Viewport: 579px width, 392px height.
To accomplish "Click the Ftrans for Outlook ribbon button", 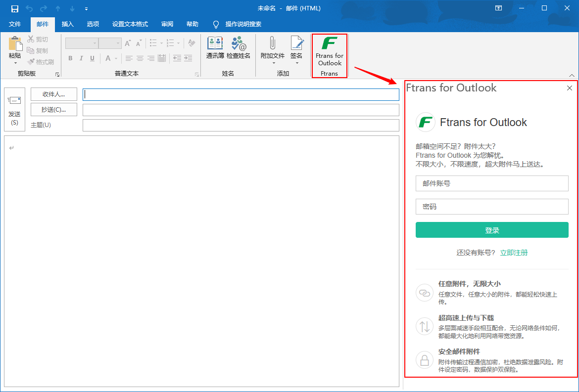I will pyautogui.click(x=330, y=51).
